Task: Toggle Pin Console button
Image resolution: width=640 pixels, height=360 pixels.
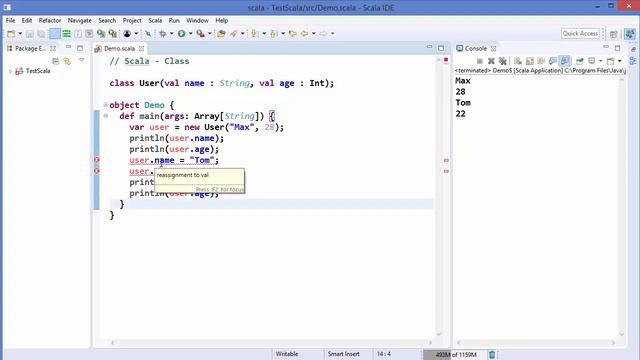Action: (580, 61)
